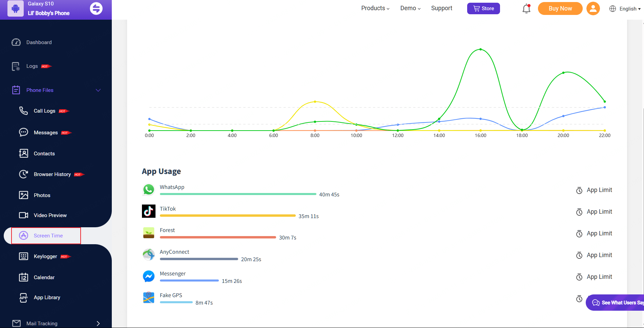This screenshot has width=644, height=328.
Task: Click the Buy Now button
Action: point(560,8)
